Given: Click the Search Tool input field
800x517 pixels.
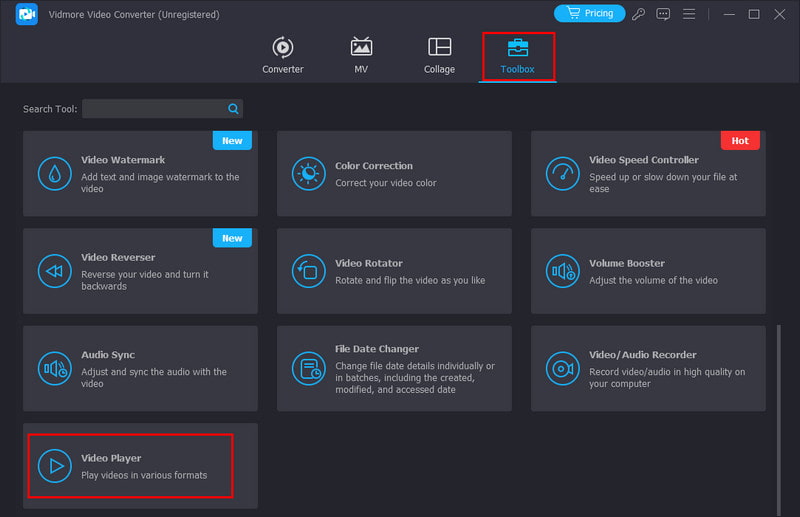Looking at the screenshot, I should 154,109.
